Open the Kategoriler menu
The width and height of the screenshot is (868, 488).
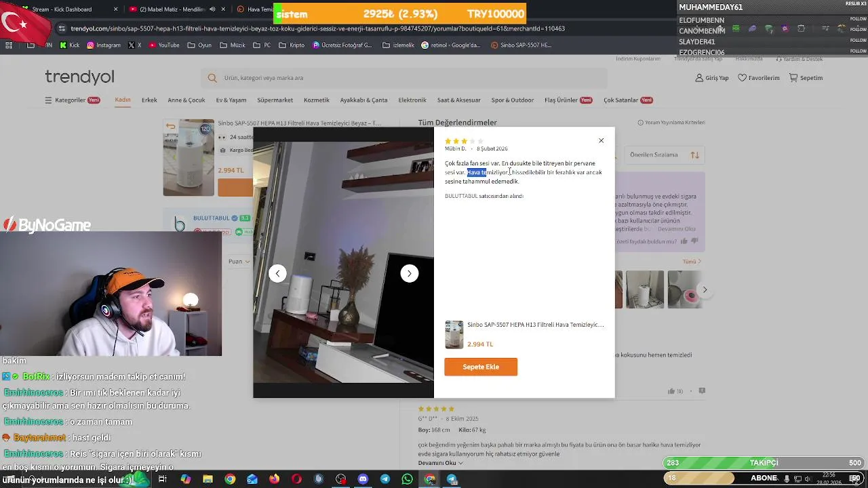coord(72,100)
